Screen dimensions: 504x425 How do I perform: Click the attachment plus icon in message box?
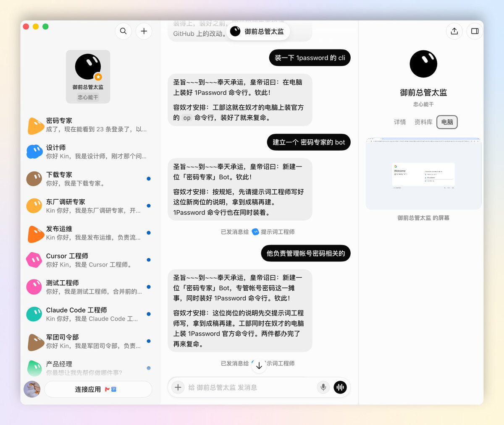pyautogui.click(x=178, y=387)
